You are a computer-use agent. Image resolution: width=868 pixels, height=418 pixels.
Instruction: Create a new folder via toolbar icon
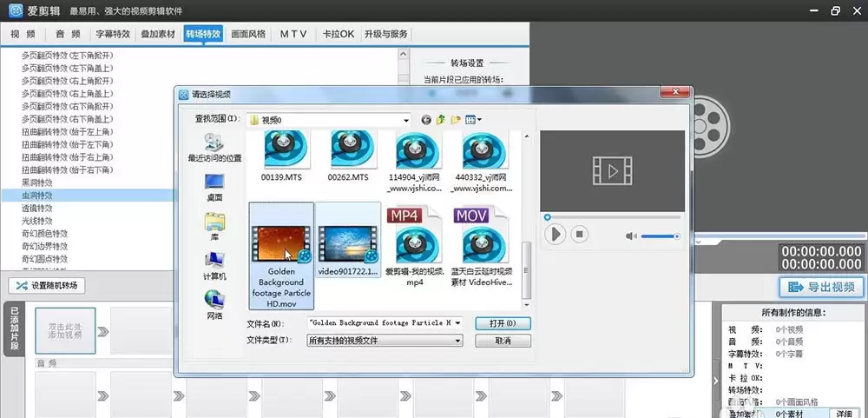456,120
